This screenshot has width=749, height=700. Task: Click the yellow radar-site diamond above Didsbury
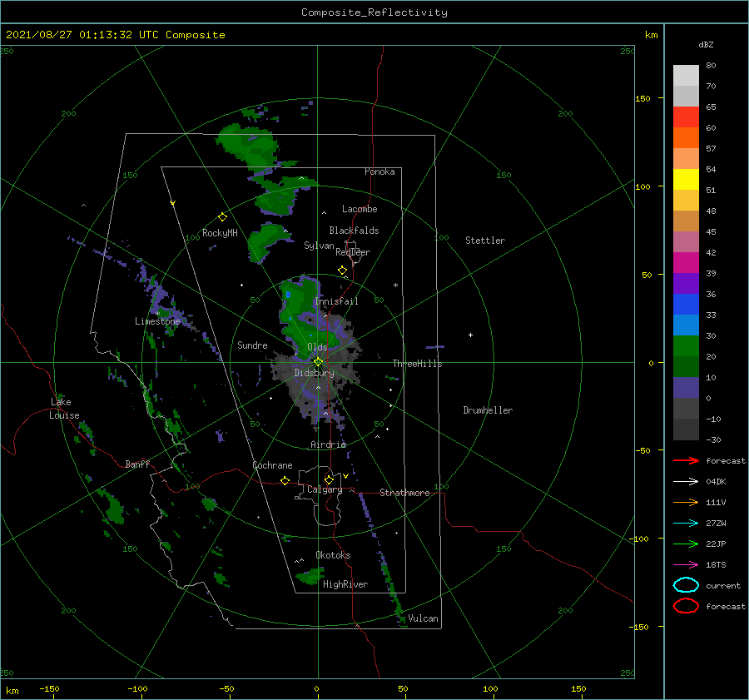coord(318,362)
